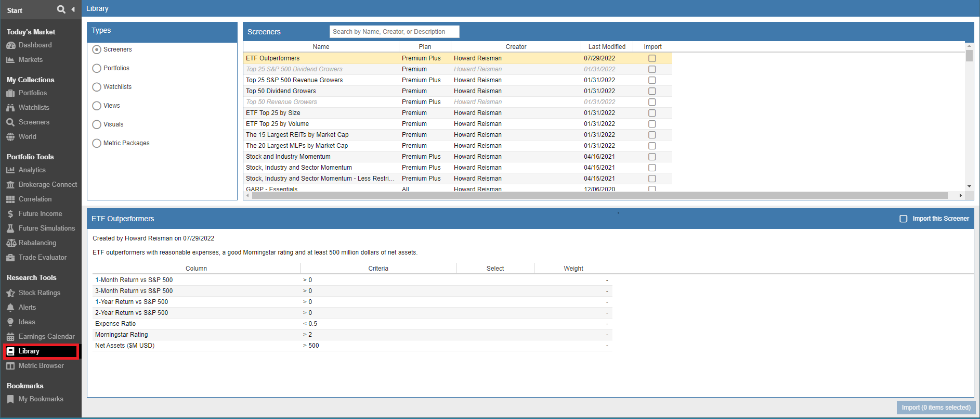Check Import box for The 20 Largest MLPs
Image resolution: width=980 pixels, height=419 pixels.
click(x=652, y=146)
